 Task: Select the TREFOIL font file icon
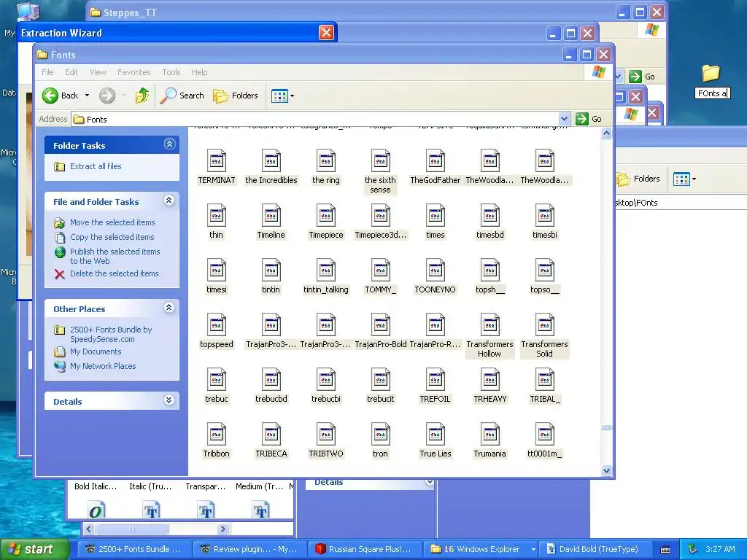point(435,379)
